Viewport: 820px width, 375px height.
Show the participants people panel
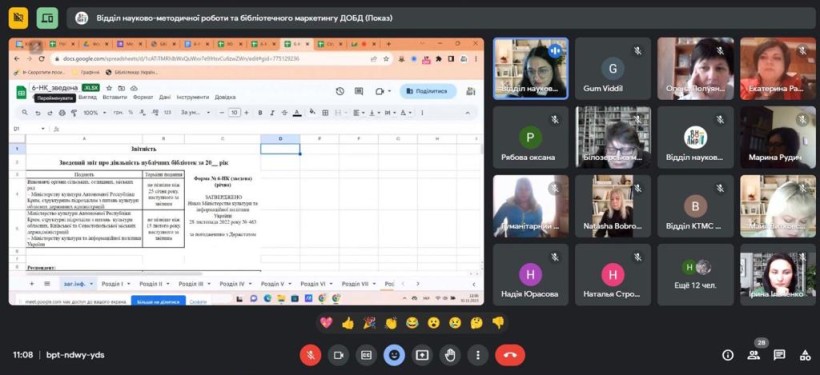point(754,356)
